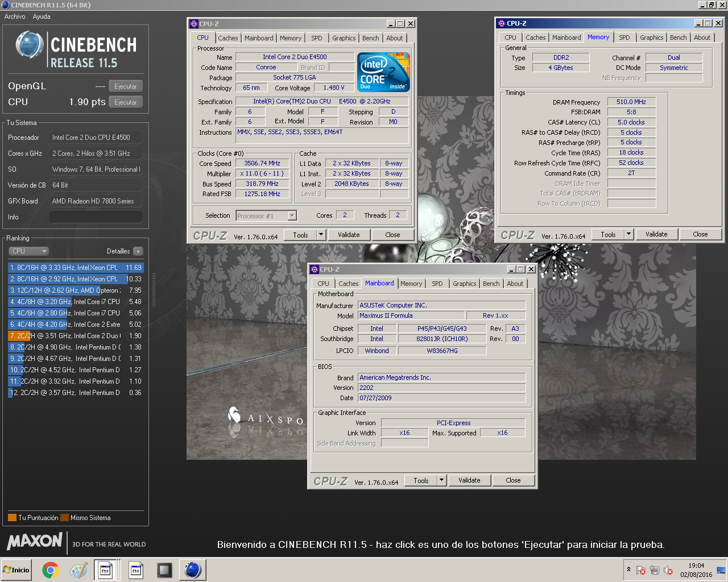The height and width of the screenshot is (582, 728).
Task: Open the Action Center flag icon
Action: coord(641,570)
